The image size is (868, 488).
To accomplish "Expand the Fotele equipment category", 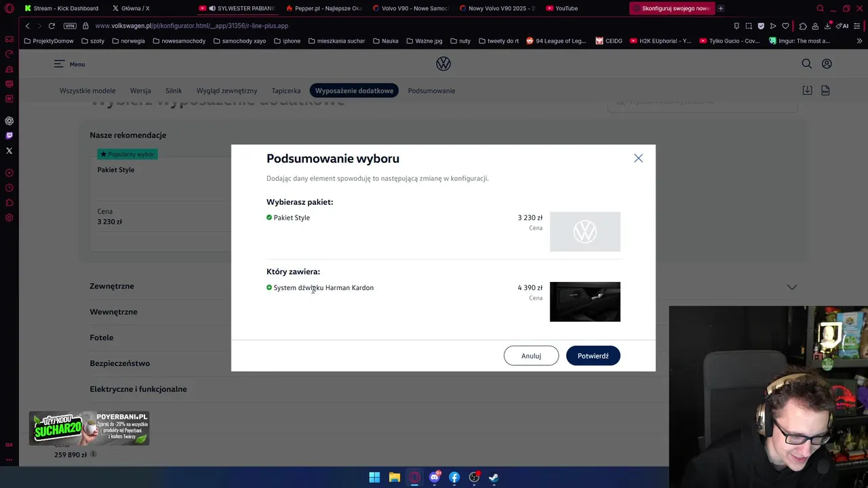I will [x=102, y=338].
